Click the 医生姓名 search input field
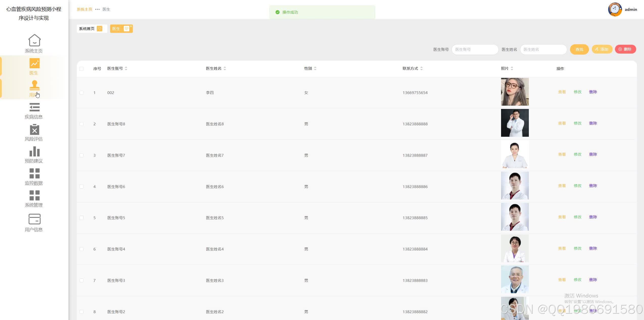 pyautogui.click(x=543, y=50)
